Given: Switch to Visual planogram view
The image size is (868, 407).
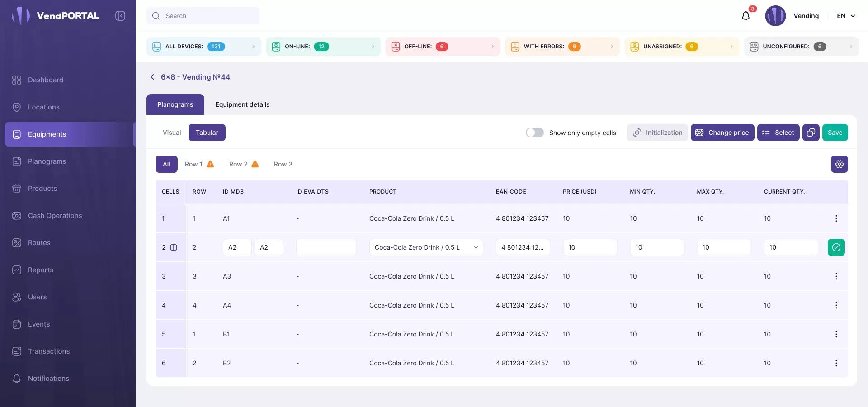Looking at the screenshot, I should pos(172,133).
